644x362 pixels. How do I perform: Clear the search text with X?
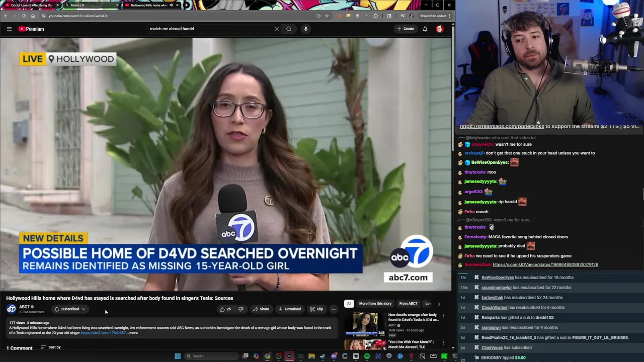(276, 29)
